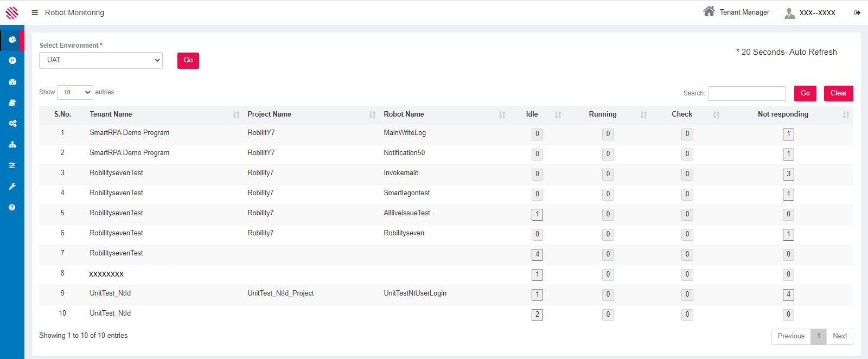The height and width of the screenshot is (359, 868).
Task: Click the question mark help icon
Action: (12, 207)
